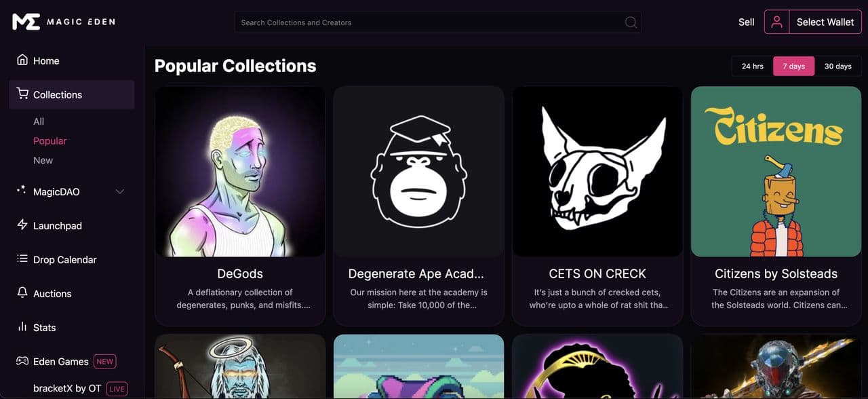Image resolution: width=868 pixels, height=399 pixels.
Task: Click the Eden Games controller icon
Action: point(22,361)
